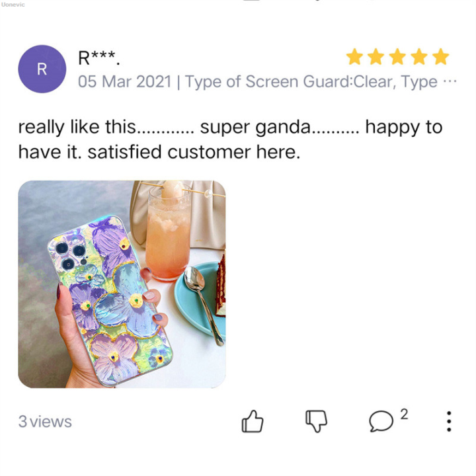476x476 pixels.
Task: Click the Uonevic watermark text
Action: (13, 5)
